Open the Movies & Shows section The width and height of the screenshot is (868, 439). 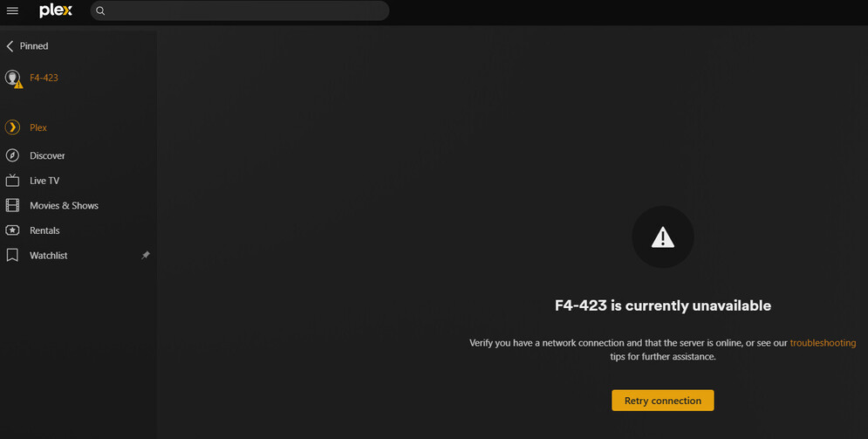65,205
